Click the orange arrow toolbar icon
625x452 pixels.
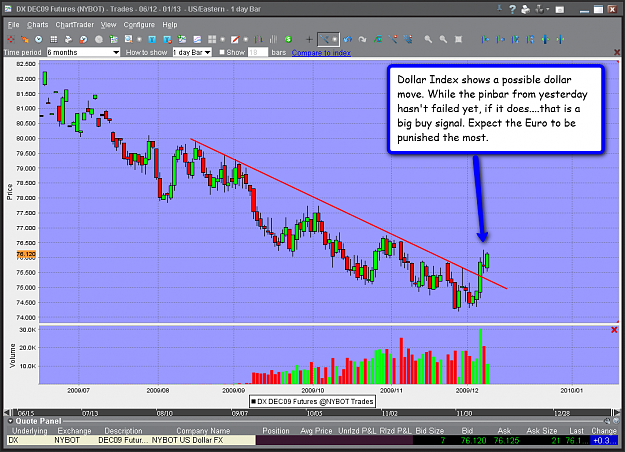(25, 39)
